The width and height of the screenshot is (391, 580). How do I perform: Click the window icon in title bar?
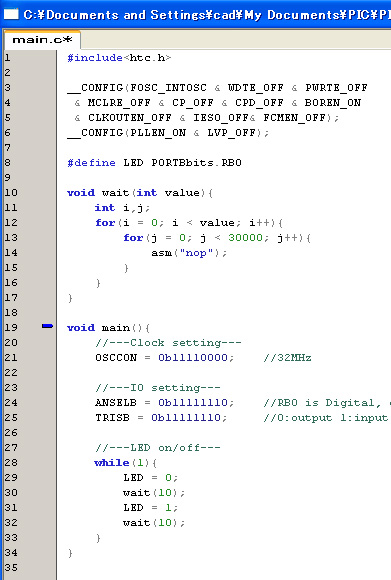(11, 14)
